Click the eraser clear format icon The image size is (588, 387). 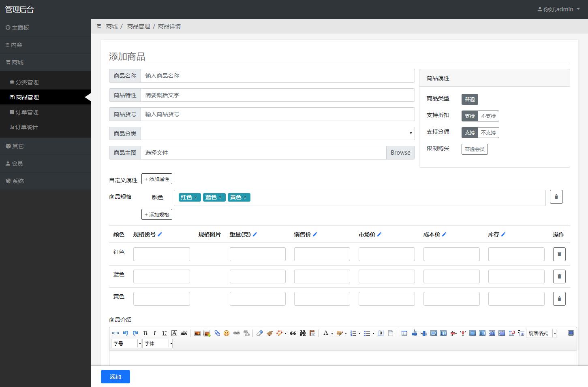(260, 333)
